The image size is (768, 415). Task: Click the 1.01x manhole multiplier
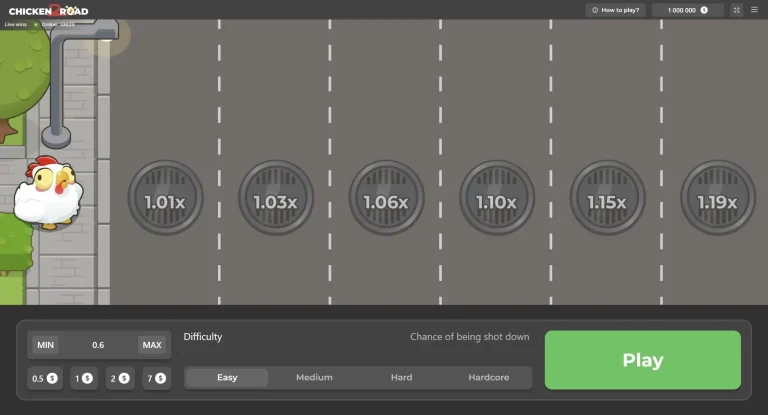click(165, 199)
